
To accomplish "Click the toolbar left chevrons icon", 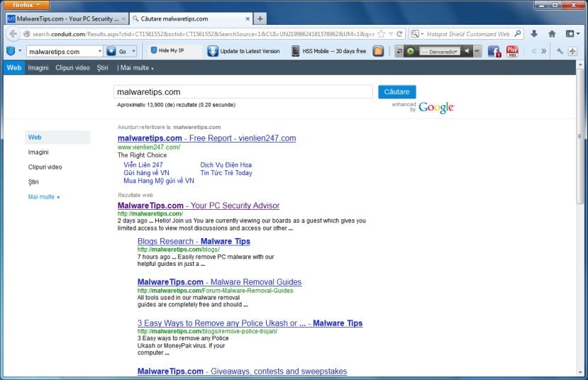I will point(534,51).
